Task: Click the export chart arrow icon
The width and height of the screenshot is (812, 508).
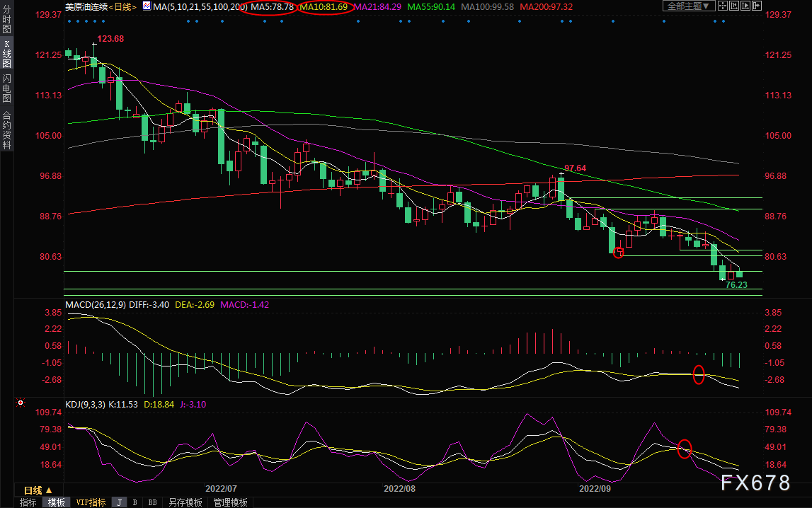Action: coord(757,6)
